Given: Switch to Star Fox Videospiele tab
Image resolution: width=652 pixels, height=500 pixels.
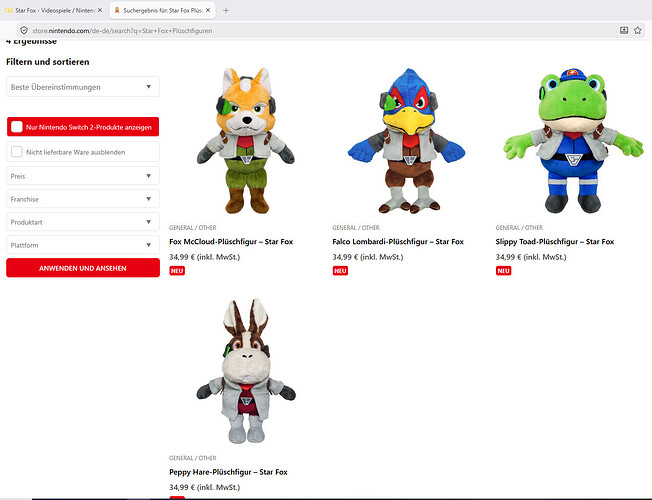Looking at the screenshot, I should click(53, 10).
